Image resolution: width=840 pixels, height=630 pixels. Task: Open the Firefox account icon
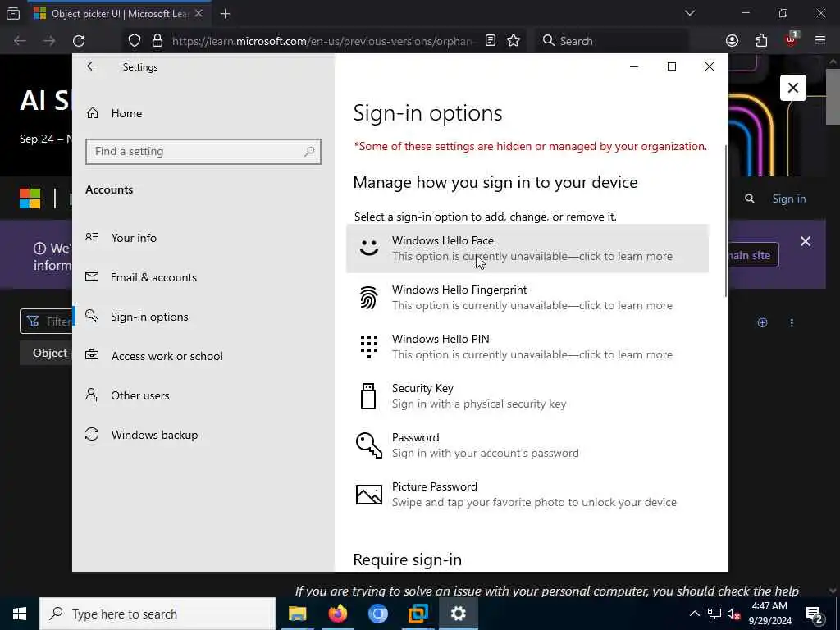click(732, 41)
